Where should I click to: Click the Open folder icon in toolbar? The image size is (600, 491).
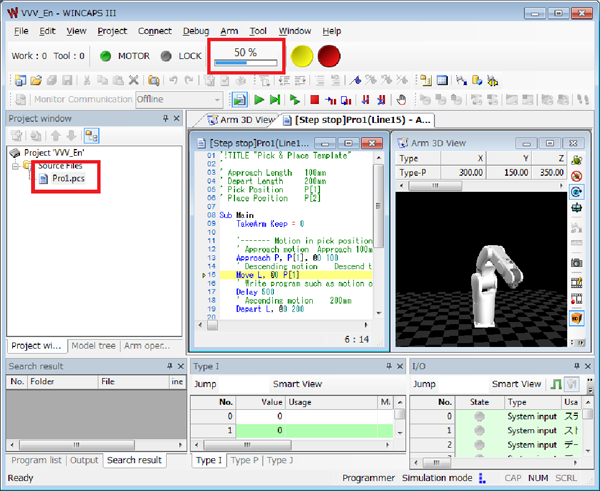(35, 80)
